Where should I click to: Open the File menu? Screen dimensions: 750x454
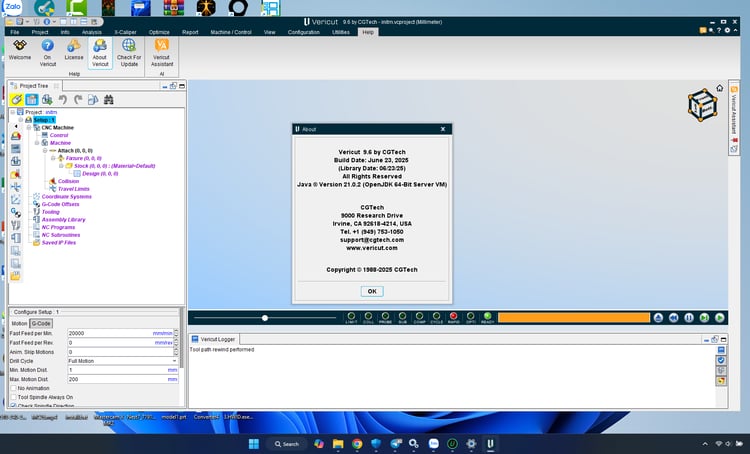click(x=15, y=32)
